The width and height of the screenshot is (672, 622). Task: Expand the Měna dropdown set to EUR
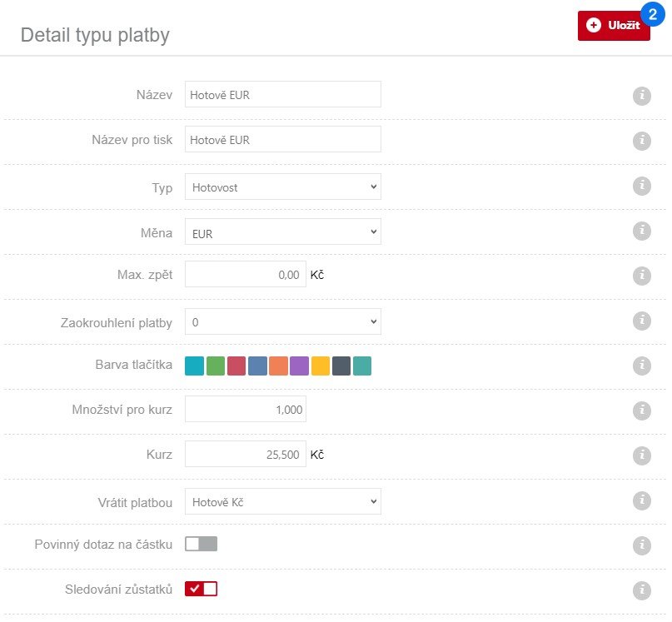(x=282, y=232)
